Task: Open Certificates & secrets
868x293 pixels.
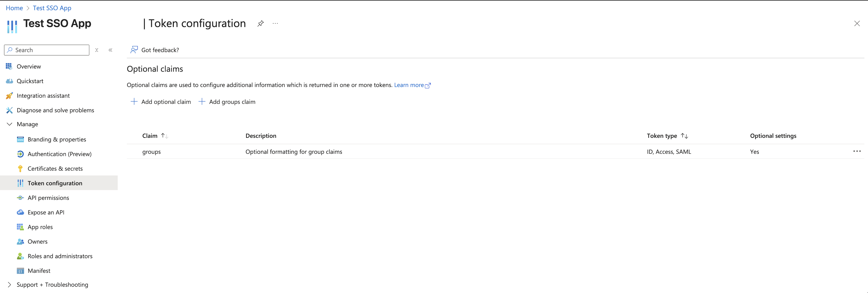Action: 55,169
